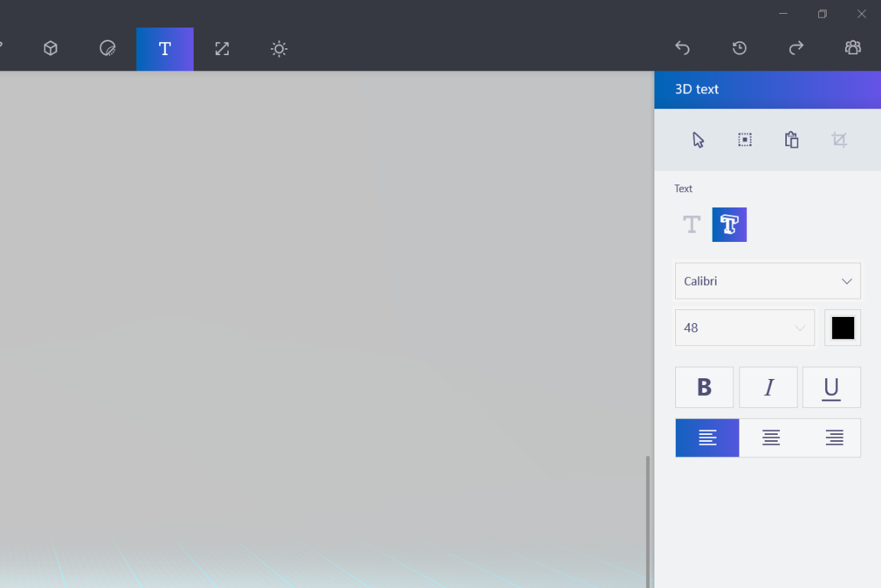Close the Paint 3D window
Screen dimensions: 881x588
pyautogui.click(x=861, y=14)
